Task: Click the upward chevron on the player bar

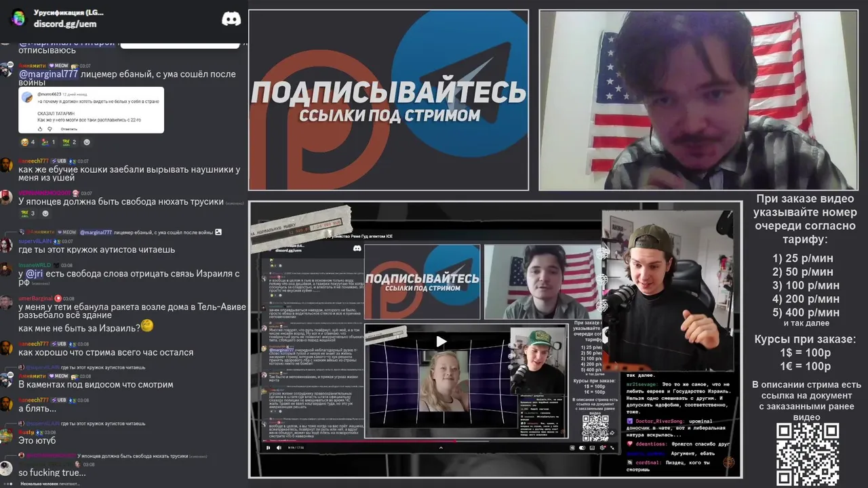Action: tap(441, 447)
